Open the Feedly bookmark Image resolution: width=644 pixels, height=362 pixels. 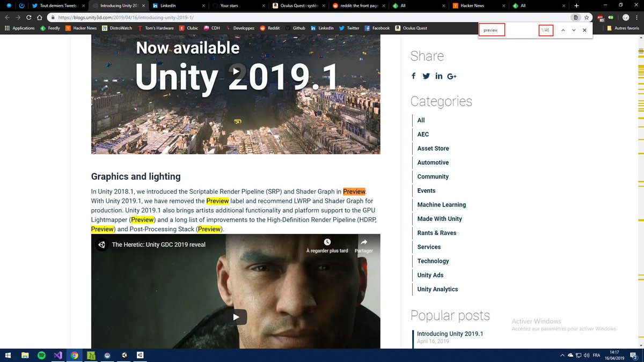pos(50,28)
